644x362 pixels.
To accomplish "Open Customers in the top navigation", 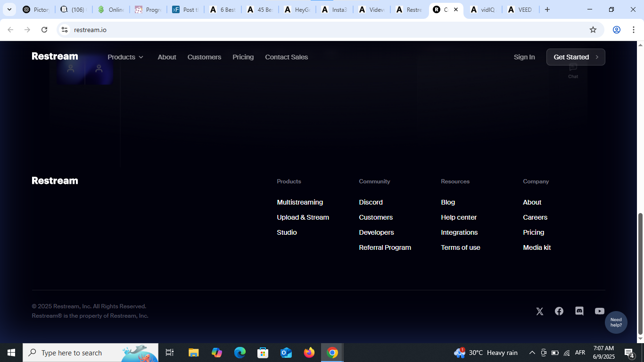I will [204, 57].
